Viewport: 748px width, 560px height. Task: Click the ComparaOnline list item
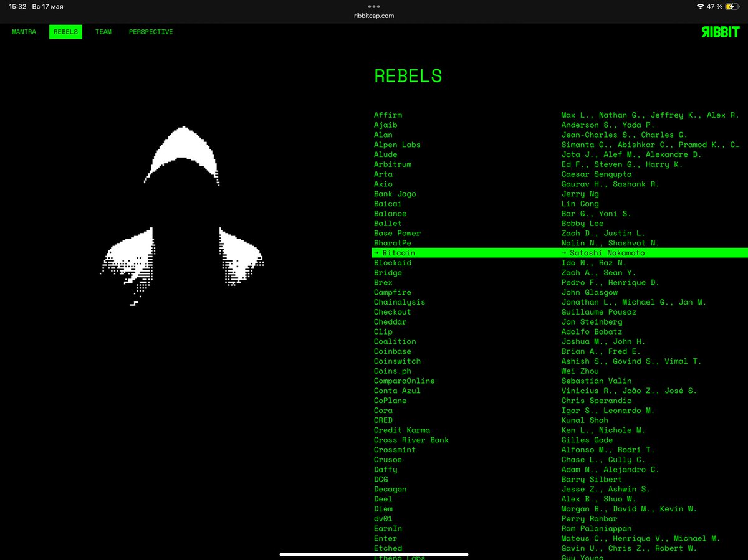point(405,381)
